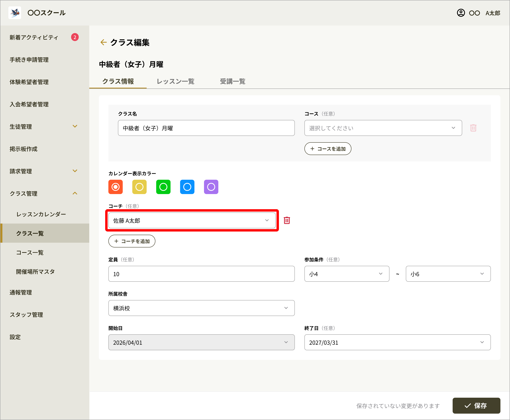
Task: Open the notification badge showing 2
Action: point(75,37)
